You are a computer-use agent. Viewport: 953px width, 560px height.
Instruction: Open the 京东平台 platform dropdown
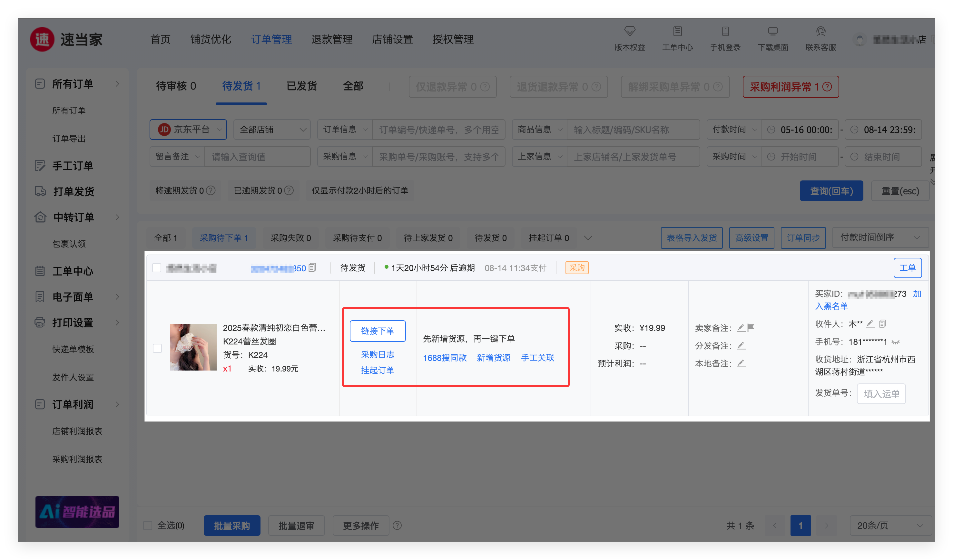(x=188, y=130)
